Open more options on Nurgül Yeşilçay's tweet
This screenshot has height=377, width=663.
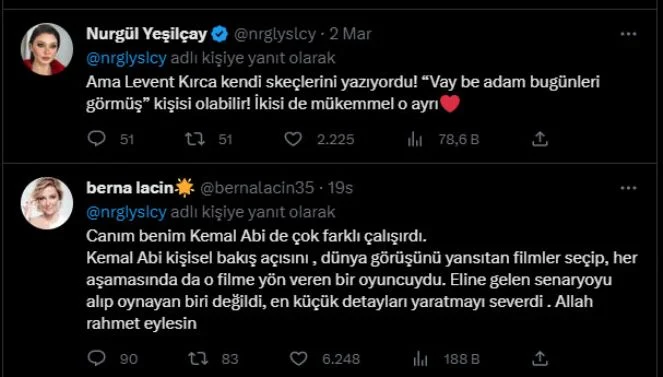pyautogui.click(x=628, y=34)
